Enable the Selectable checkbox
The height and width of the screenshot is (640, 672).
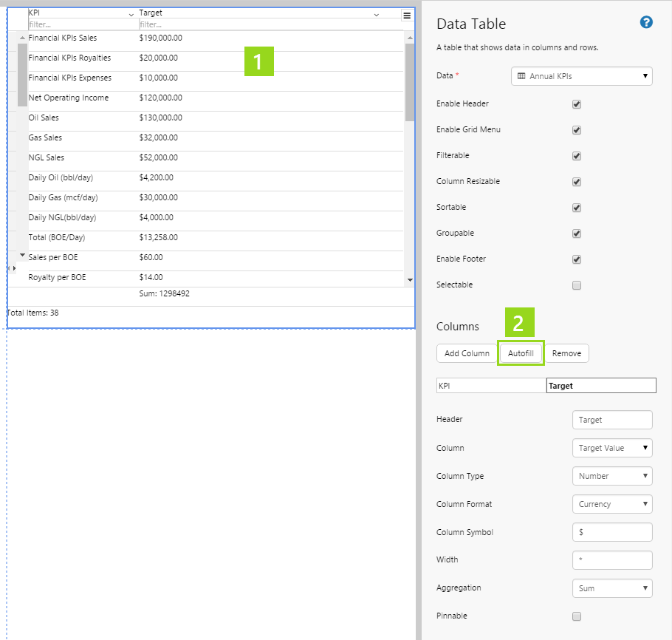pyautogui.click(x=577, y=285)
